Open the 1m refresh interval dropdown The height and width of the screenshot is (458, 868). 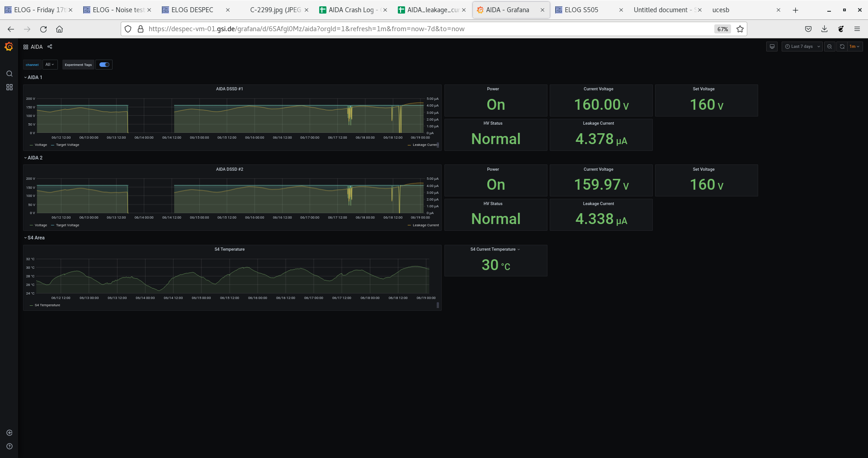(854, 47)
